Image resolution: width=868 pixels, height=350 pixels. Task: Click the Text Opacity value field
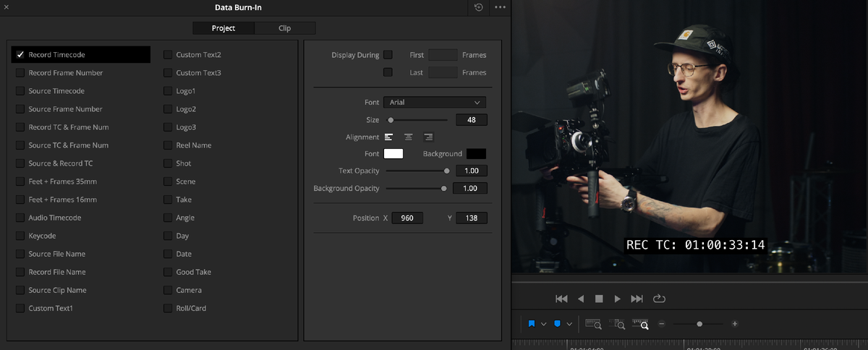coord(470,171)
